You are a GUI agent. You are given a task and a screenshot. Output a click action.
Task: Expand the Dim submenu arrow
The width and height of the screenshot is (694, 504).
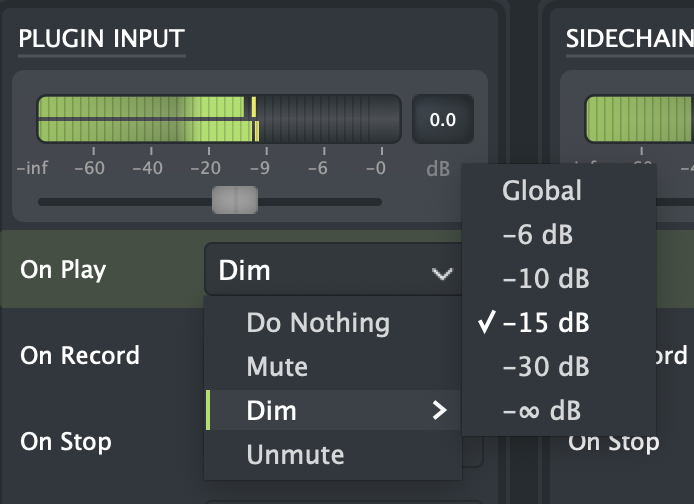tap(438, 411)
